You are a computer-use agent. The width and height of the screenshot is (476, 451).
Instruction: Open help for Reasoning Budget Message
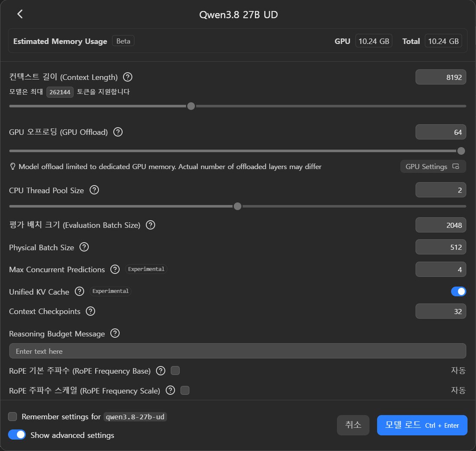coord(115,333)
